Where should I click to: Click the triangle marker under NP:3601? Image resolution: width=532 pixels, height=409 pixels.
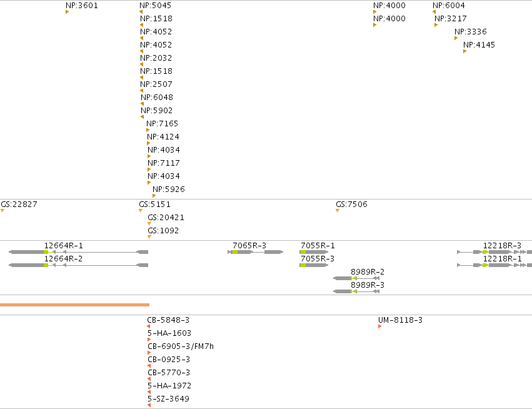pos(67,13)
